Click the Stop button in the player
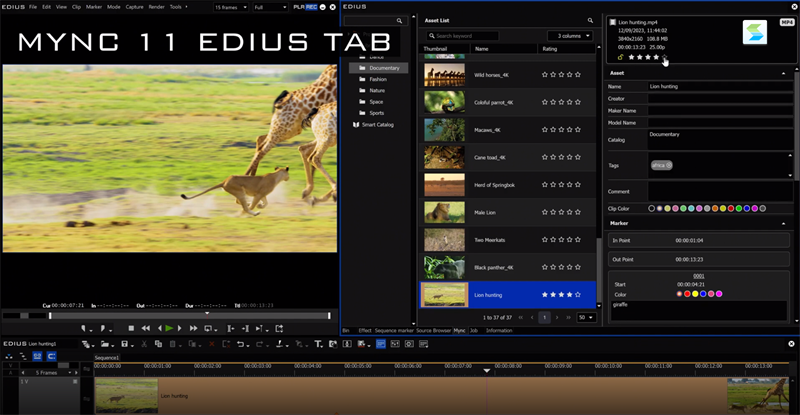Viewport: 800px width, 415px height. [x=131, y=329]
